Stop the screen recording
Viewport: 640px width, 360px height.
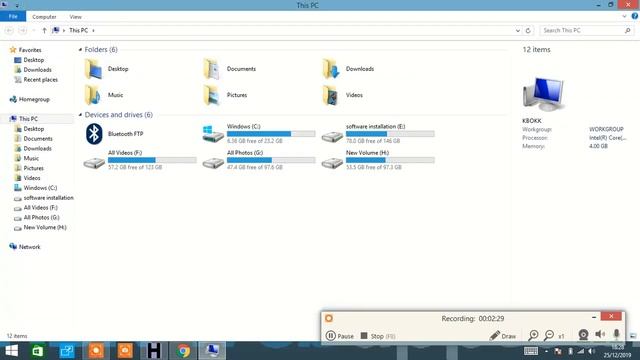[x=378, y=336]
